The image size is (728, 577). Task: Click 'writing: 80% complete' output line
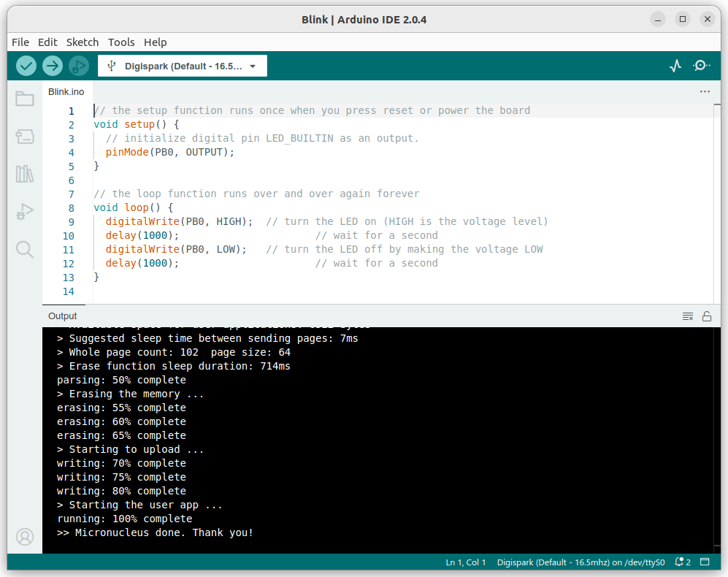(121, 491)
